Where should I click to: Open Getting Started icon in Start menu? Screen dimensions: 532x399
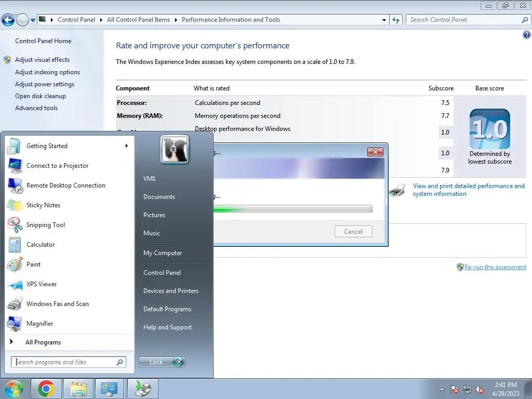point(14,146)
